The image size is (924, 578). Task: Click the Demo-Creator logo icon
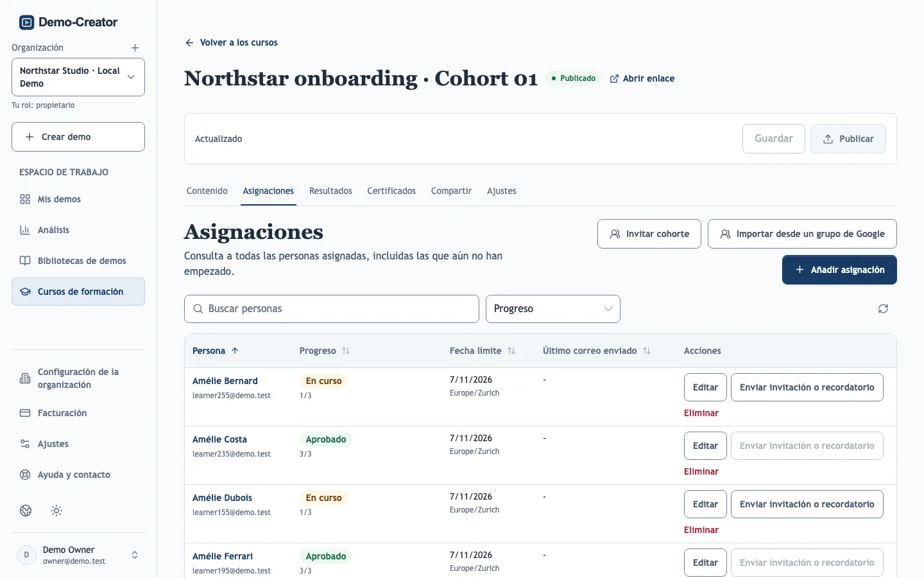pos(26,22)
